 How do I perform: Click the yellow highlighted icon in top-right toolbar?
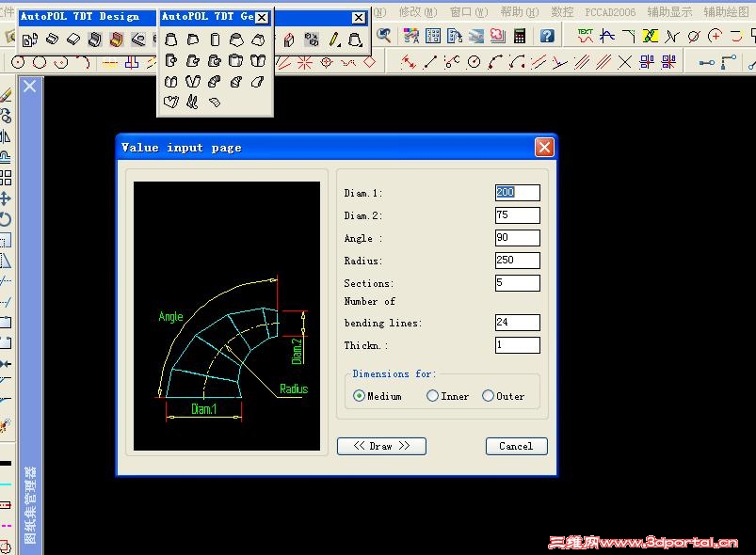650,36
